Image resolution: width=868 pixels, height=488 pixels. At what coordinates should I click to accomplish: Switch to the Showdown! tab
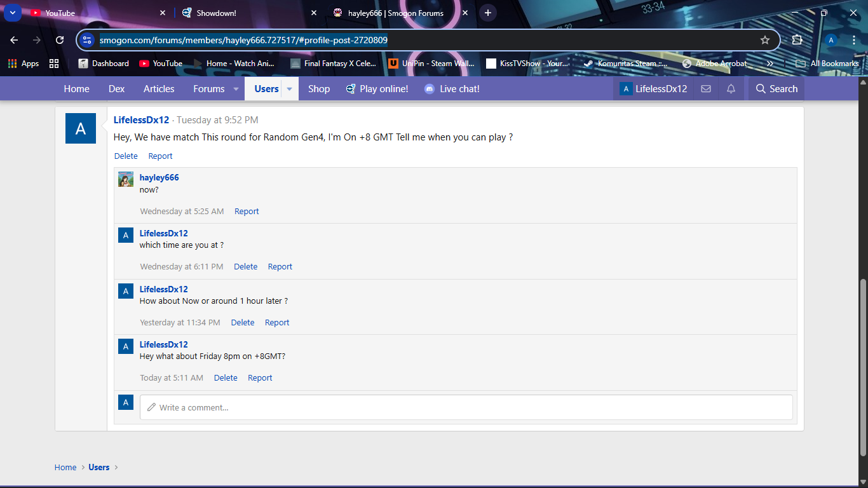[x=248, y=13]
